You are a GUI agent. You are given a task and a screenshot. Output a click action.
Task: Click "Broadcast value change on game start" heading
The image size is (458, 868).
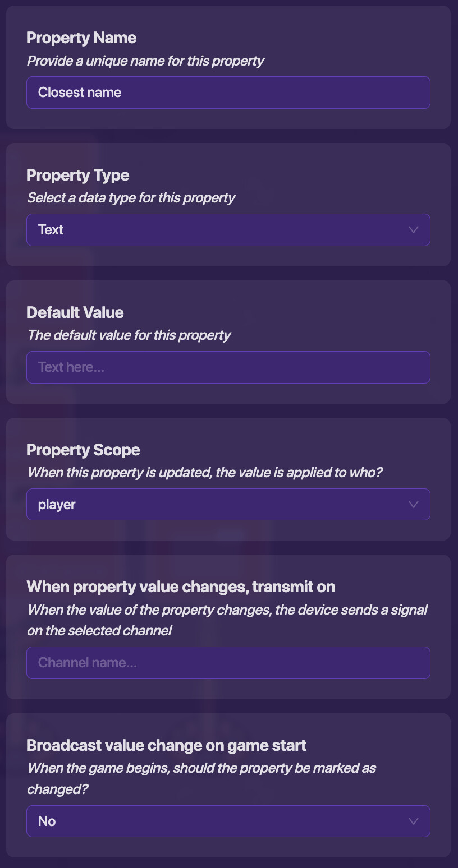click(x=166, y=746)
